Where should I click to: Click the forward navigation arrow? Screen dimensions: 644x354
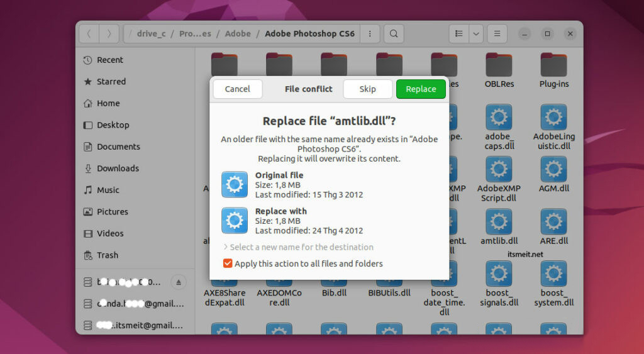pos(109,34)
